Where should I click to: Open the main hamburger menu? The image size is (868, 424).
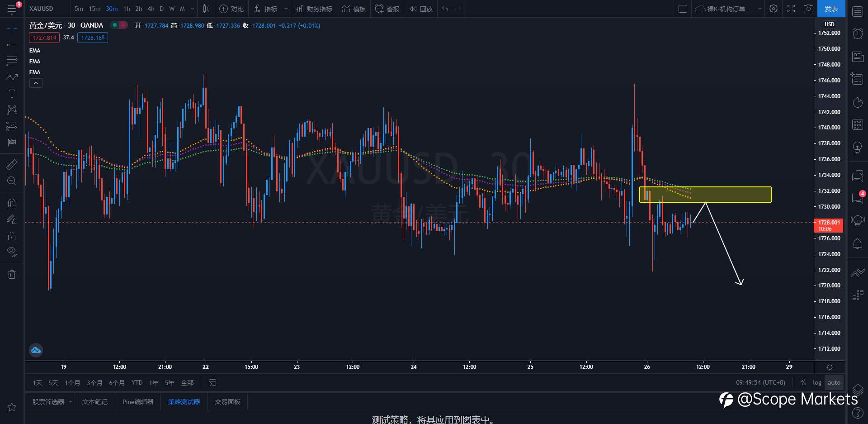pyautogui.click(x=12, y=9)
